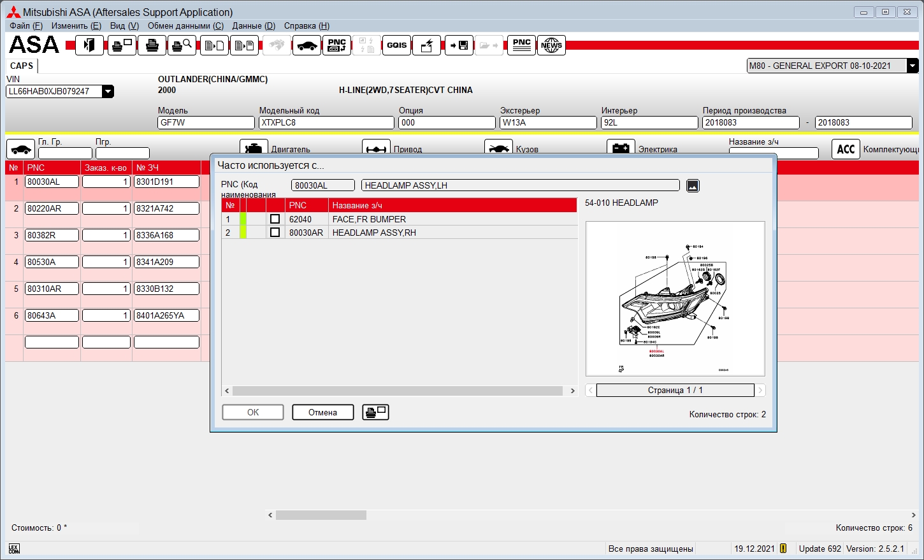This screenshot has height=560, width=924.
Task: Click the Модельный код field XTXPLC8
Action: tap(326, 122)
